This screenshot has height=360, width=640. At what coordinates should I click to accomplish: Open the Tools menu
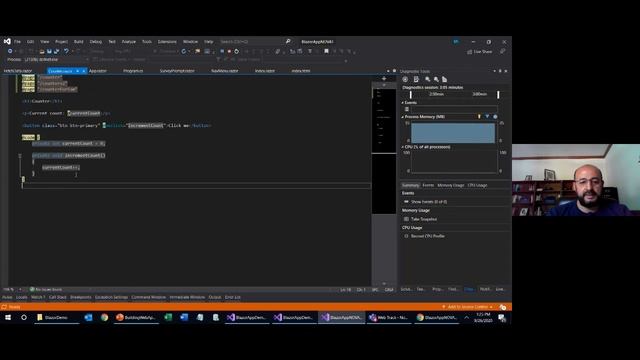pos(147,42)
